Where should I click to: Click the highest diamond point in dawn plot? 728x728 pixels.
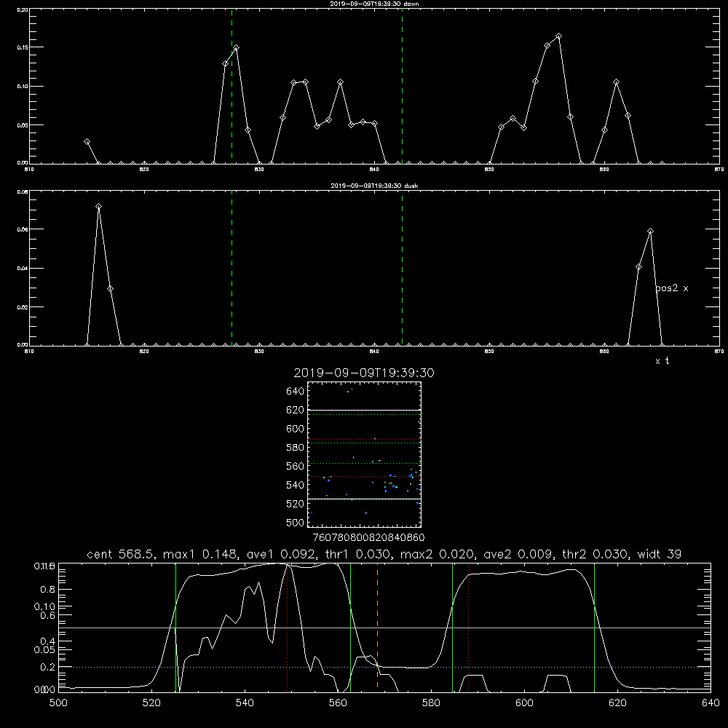[x=558, y=36]
